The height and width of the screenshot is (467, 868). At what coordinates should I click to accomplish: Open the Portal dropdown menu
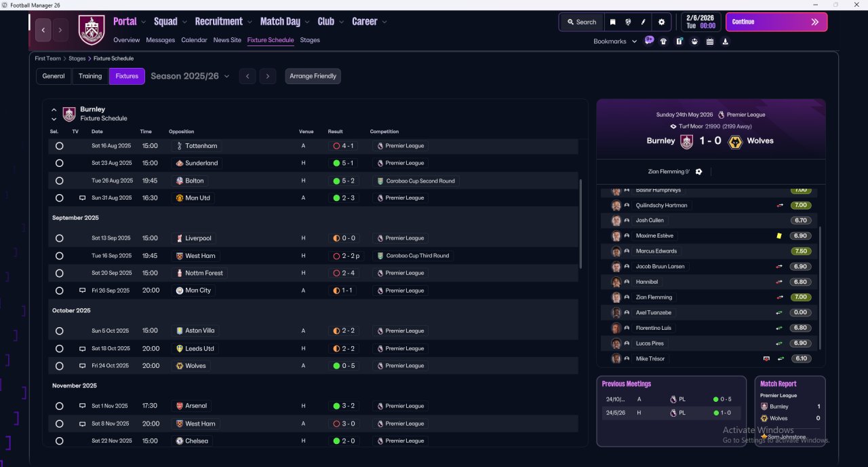[130, 22]
